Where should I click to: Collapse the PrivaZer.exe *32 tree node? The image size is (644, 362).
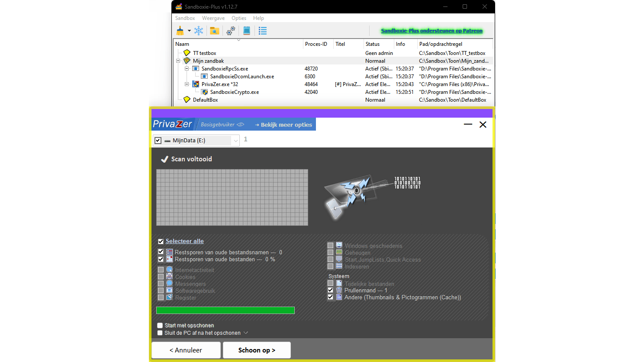(x=187, y=84)
